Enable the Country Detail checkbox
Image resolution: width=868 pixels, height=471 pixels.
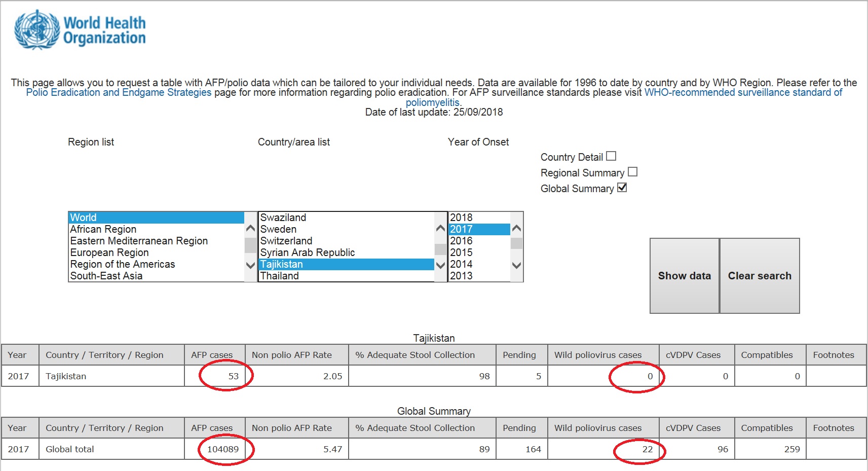611,156
